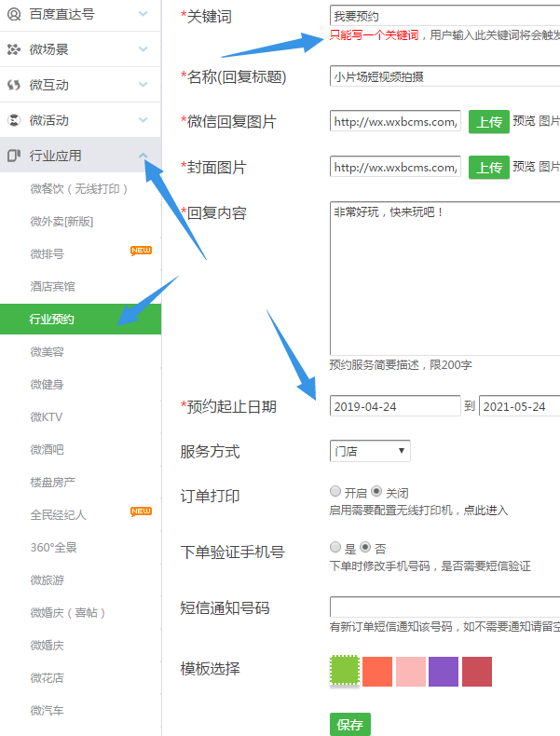Screen dimensions: 560x736
Task: Open 行业预约 in the sidebar
Action: click(x=52, y=320)
